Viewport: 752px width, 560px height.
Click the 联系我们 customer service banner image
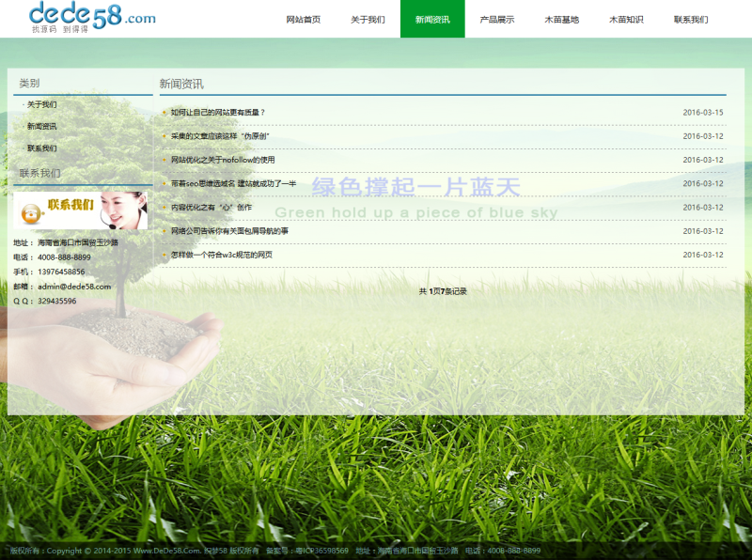pos(80,210)
